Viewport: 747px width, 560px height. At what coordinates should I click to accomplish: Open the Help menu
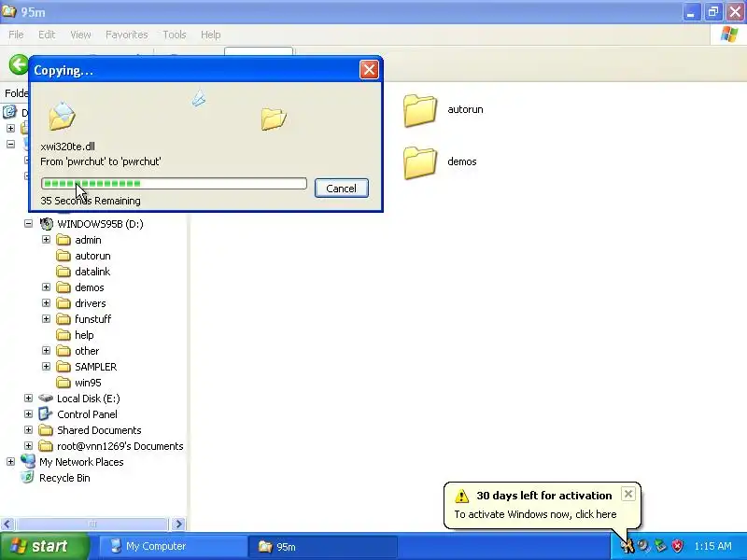211,35
